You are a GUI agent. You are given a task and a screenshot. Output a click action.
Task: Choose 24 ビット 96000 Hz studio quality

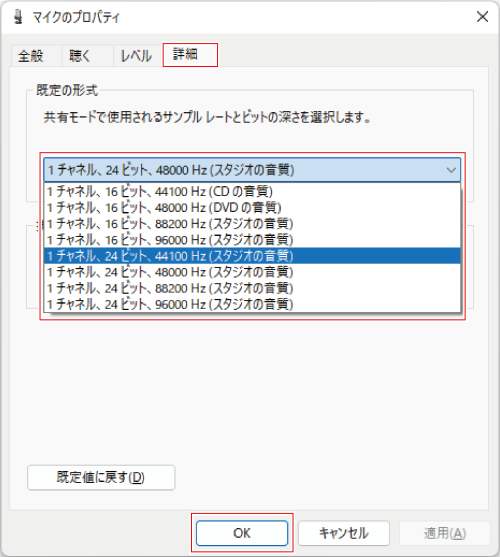tap(252, 304)
